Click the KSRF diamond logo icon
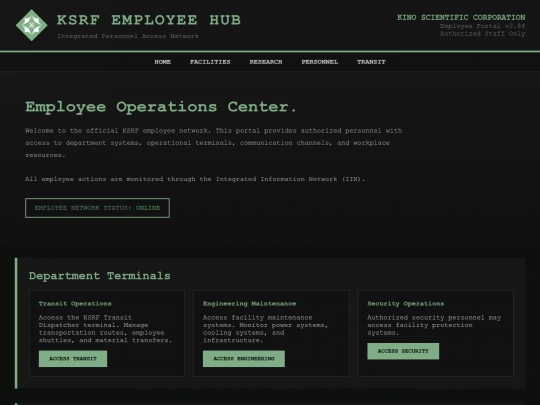 tap(31, 25)
